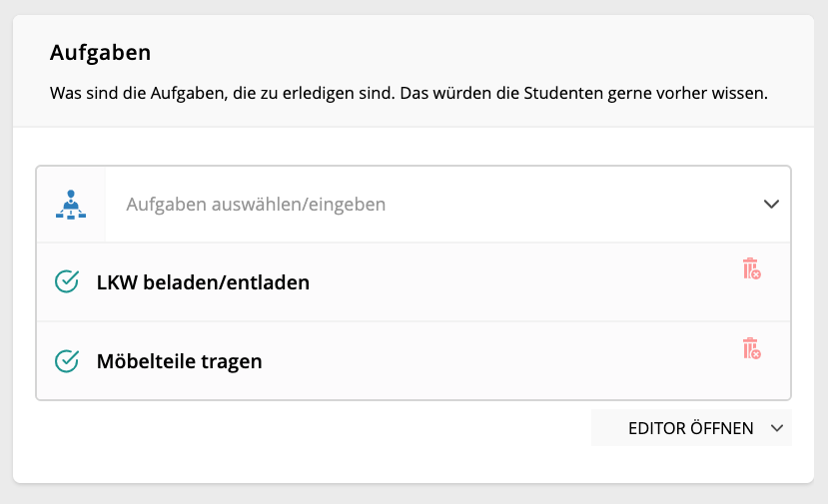Click the EDITOR ÖFFNEN button label

tap(691, 428)
